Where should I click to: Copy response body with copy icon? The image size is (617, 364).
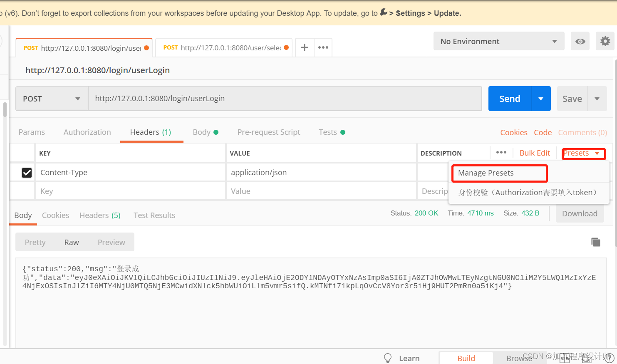point(596,242)
